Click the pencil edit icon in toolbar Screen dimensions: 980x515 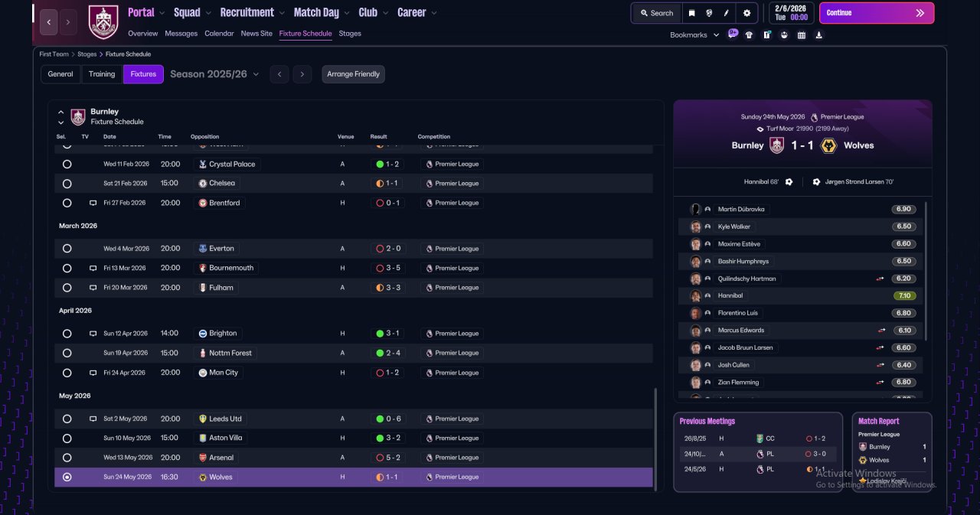[727, 13]
